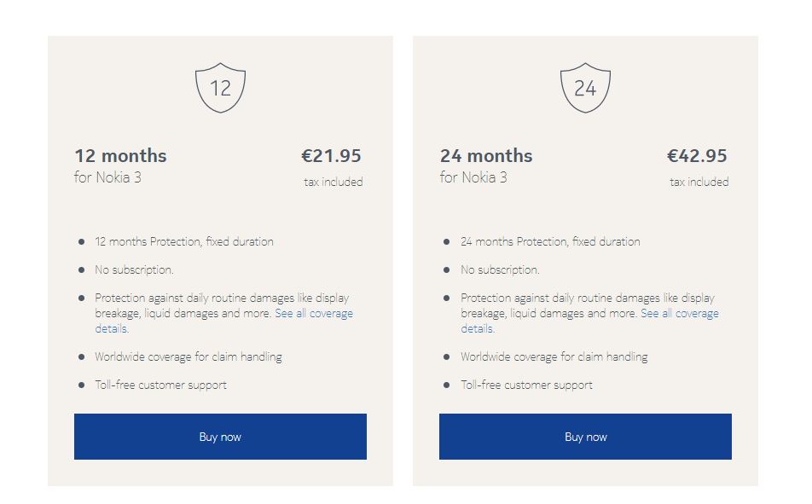Click the shield icon showing 24
Viewport: 812px width, 504px height.
pos(585,88)
